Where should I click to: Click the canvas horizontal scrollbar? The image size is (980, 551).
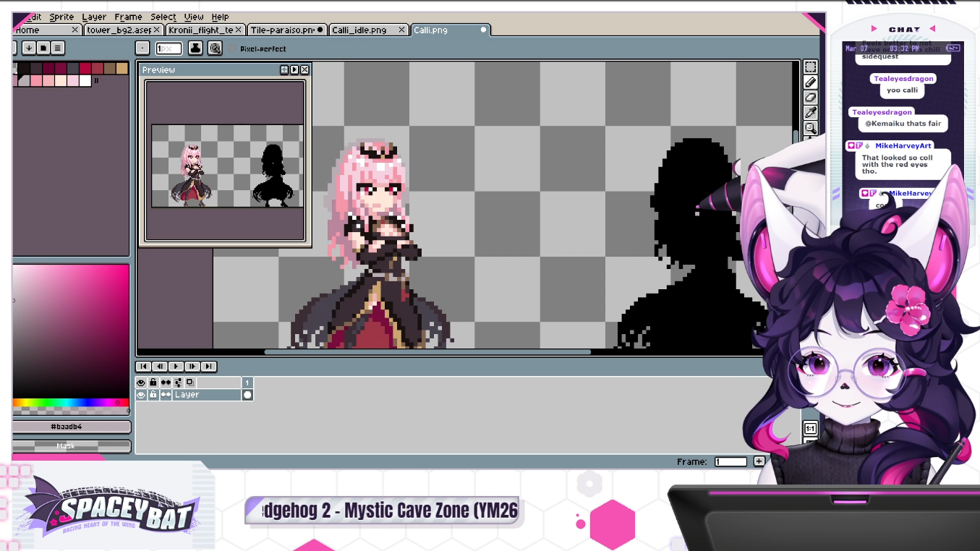(x=427, y=352)
